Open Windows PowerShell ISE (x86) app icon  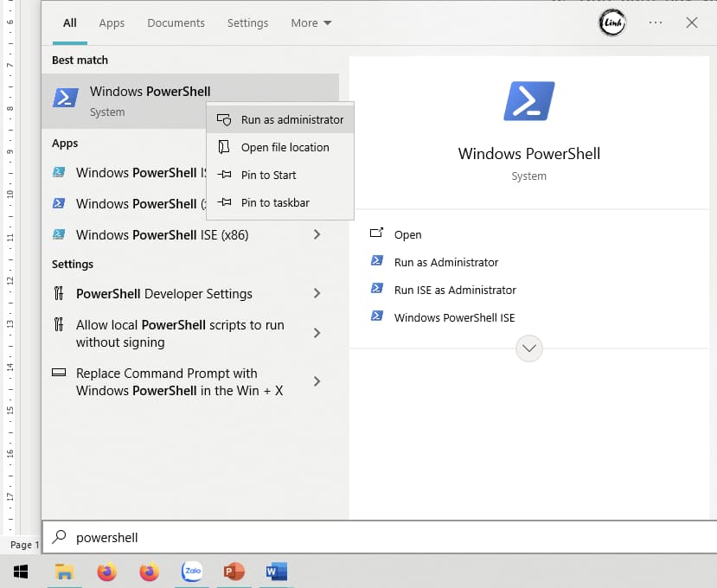[59, 234]
